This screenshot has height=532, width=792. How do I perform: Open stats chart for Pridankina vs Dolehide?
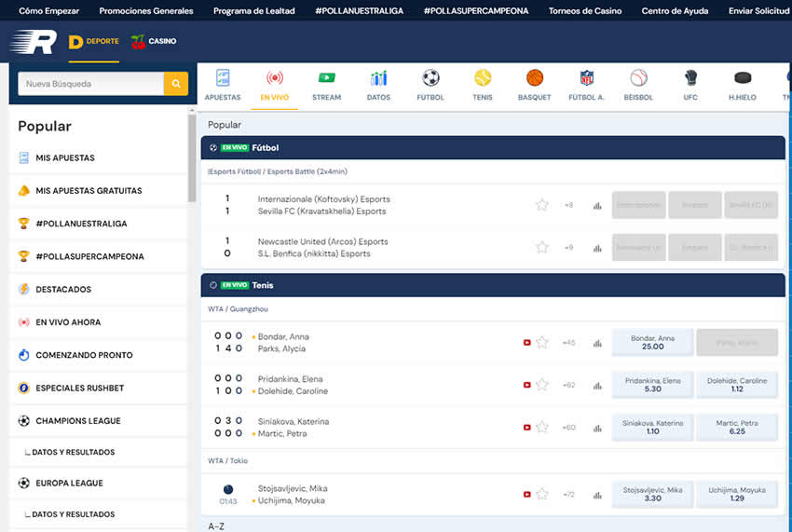pos(597,386)
